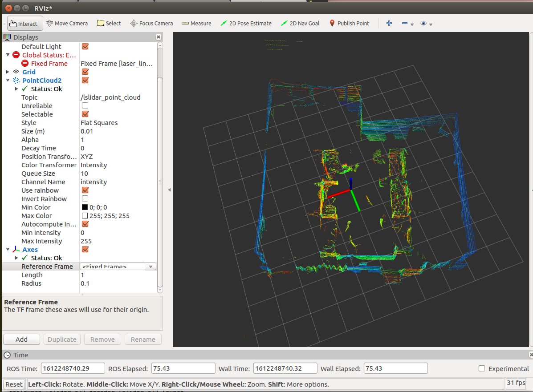This screenshot has height=392, width=533.
Task: Disable the PointCloud2 display checkbox
Action: (85, 80)
